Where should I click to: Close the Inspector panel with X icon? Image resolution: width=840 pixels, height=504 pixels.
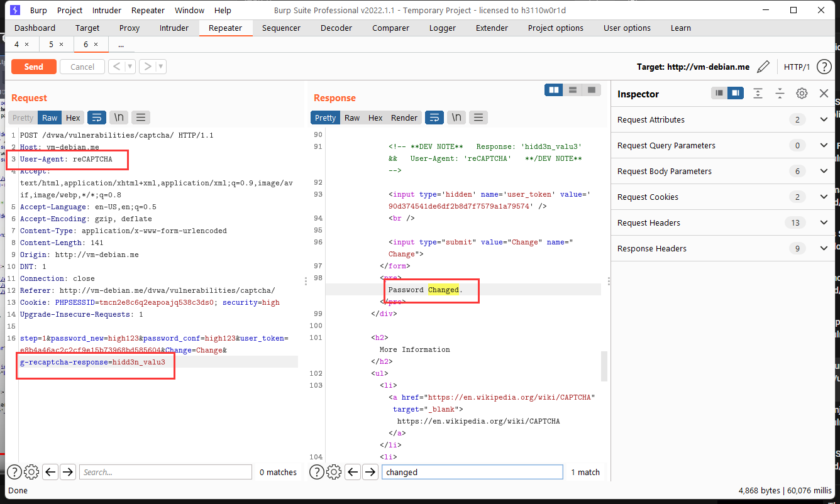[824, 93]
